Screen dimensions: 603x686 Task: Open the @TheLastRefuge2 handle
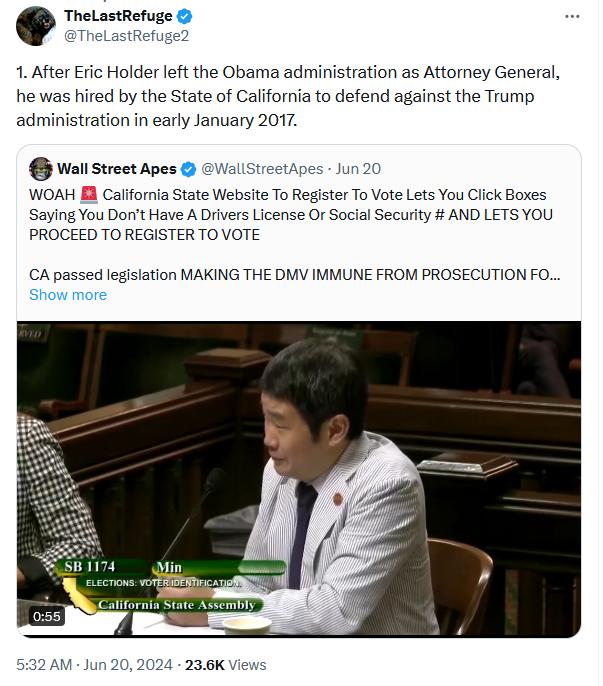click(x=126, y=36)
